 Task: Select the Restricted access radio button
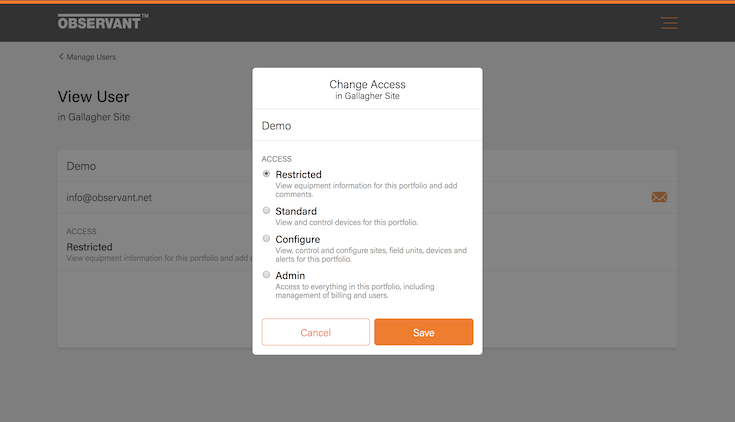[266, 174]
